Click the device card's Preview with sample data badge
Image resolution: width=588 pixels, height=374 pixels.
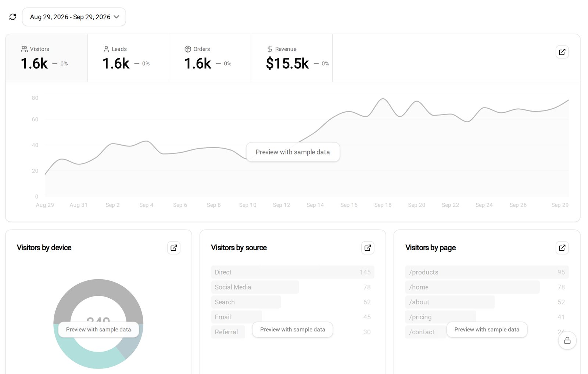click(98, 330)
